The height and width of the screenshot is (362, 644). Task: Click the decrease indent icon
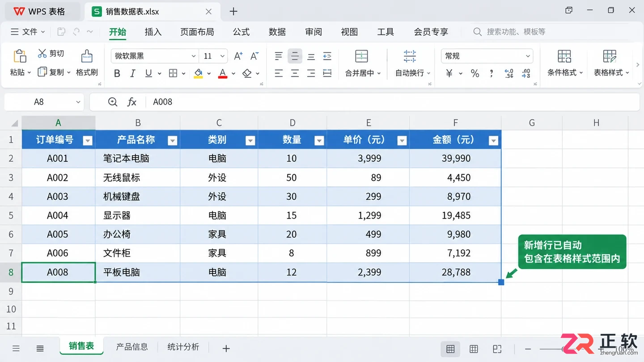327,56
